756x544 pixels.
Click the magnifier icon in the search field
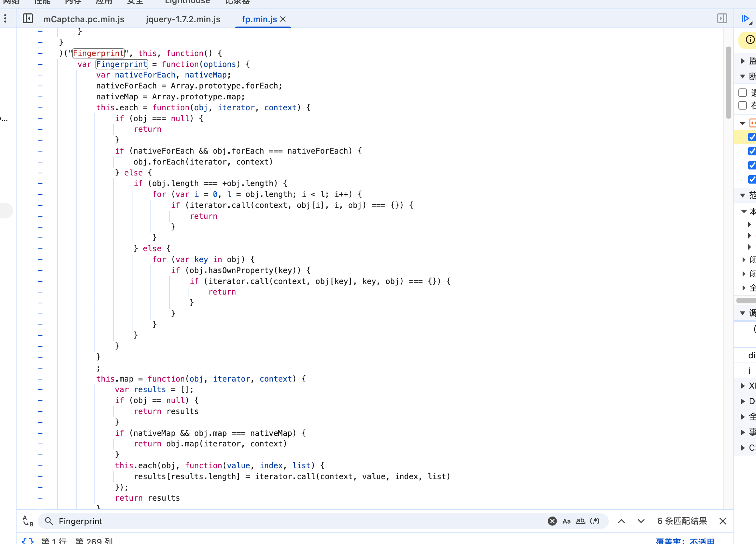click(x=49, y=521)
